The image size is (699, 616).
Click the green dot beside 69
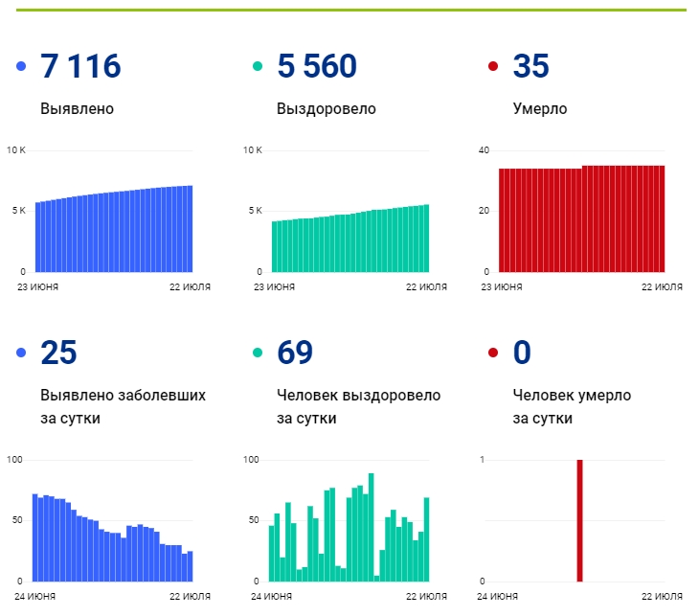pos(258,354)
